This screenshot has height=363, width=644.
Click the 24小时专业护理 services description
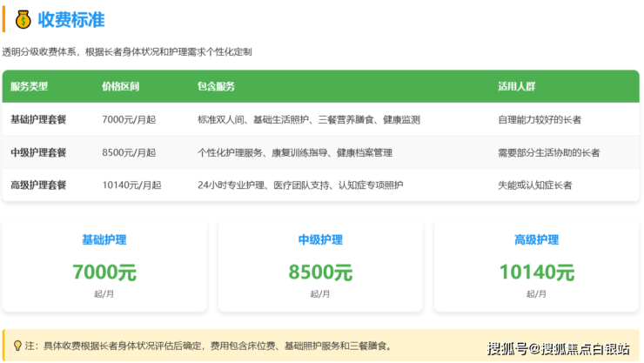click(x=300, y=185)
